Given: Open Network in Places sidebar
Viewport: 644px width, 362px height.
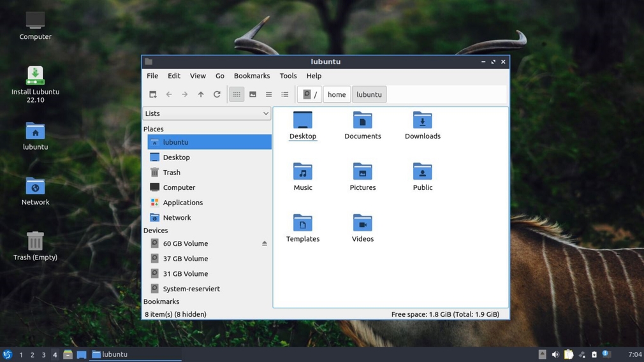Looking at the screenshot, I should 210,217.
